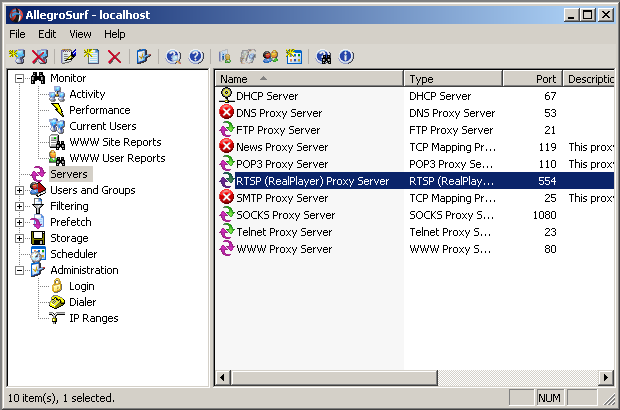Click the greyed server user toolbar icon
Screen dimensions: 620x410
coord(225,57)
